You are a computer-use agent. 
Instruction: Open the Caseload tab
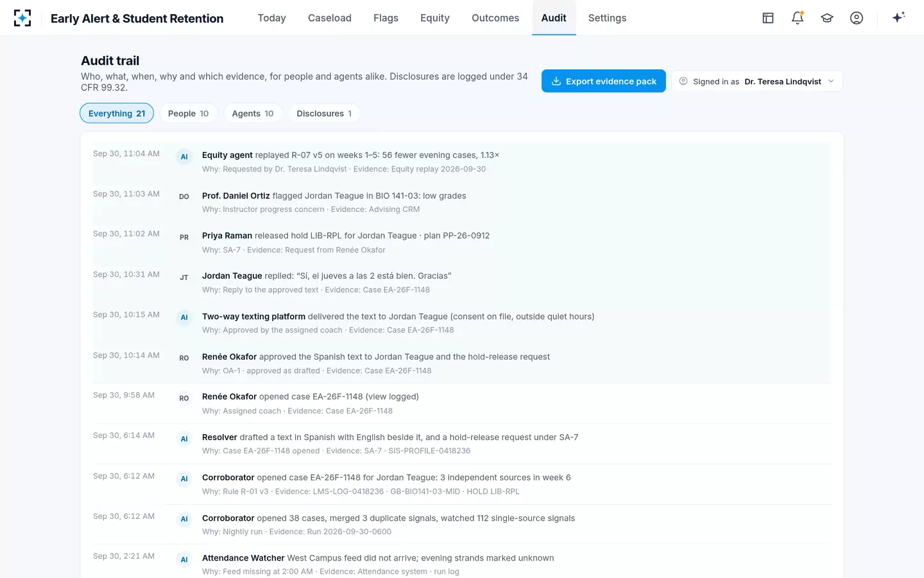(330, 18)
